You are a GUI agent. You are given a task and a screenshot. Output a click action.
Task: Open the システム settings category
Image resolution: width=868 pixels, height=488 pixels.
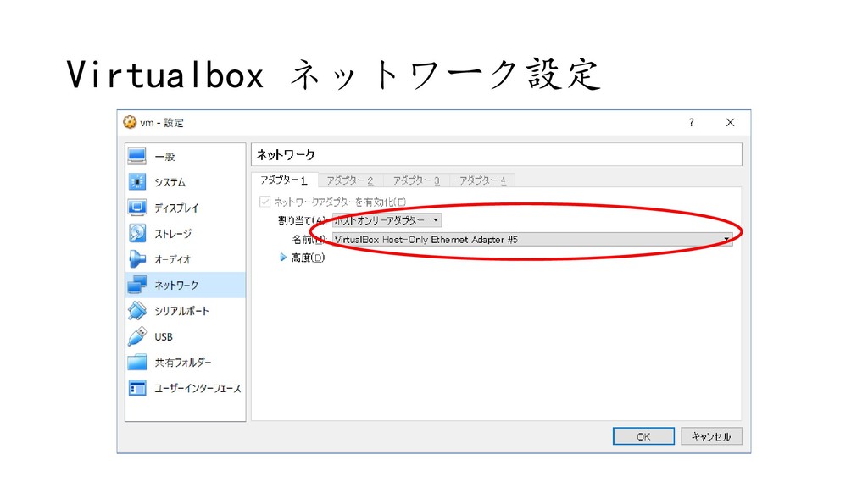click(x=185, y=182)
